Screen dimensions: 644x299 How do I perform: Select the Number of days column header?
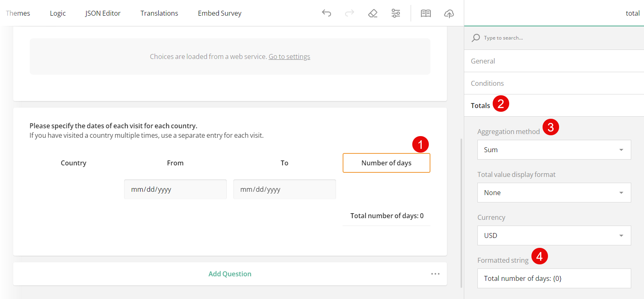pos(386,163)
